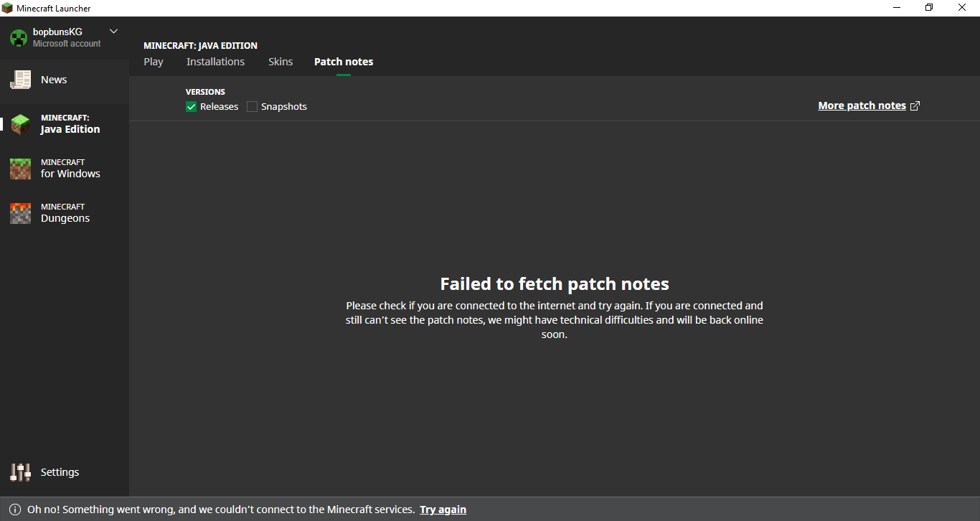This screenshot has width=980, height=521.
Task: Click the Microsoft account label
Action: pyautogui.click(x=67, y=44)
